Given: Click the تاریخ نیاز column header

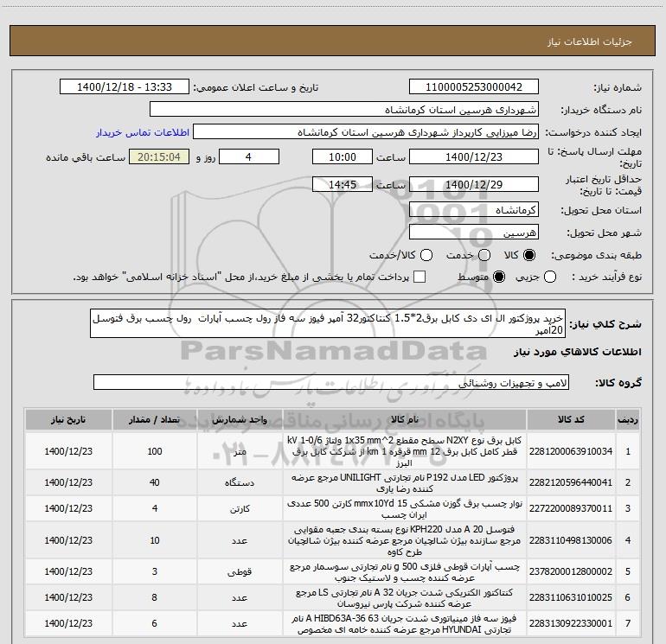Looking at the screenshot, I should pyautogui.click(x=68, y=419).
